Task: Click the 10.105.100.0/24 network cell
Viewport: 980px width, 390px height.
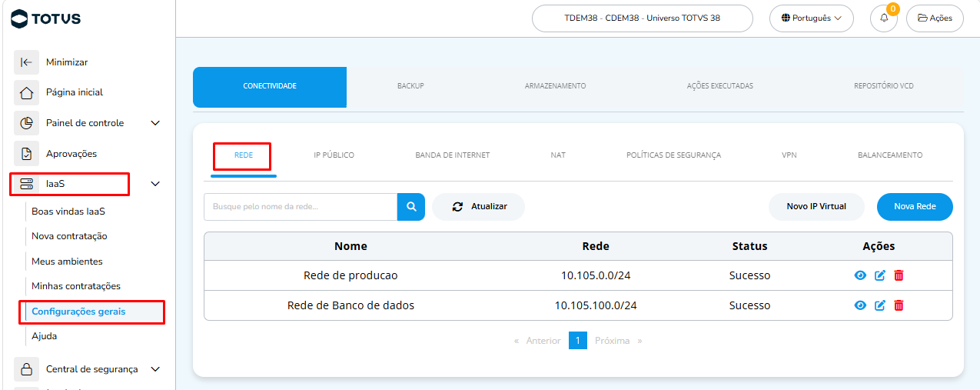Action: click(596, 305)
